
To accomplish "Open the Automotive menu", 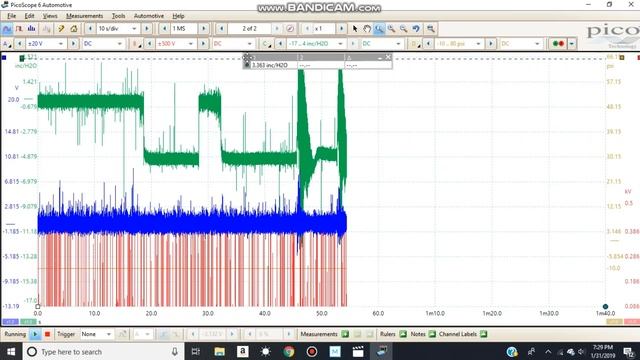I will 149,16.
